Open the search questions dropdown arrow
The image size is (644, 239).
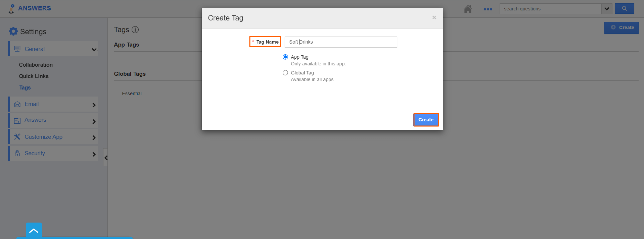[607, 9]
